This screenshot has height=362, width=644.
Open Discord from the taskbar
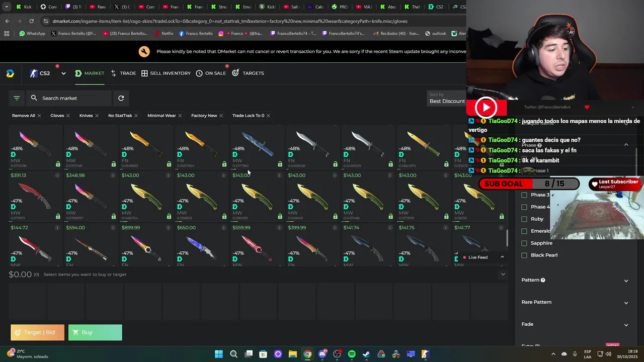323,354
